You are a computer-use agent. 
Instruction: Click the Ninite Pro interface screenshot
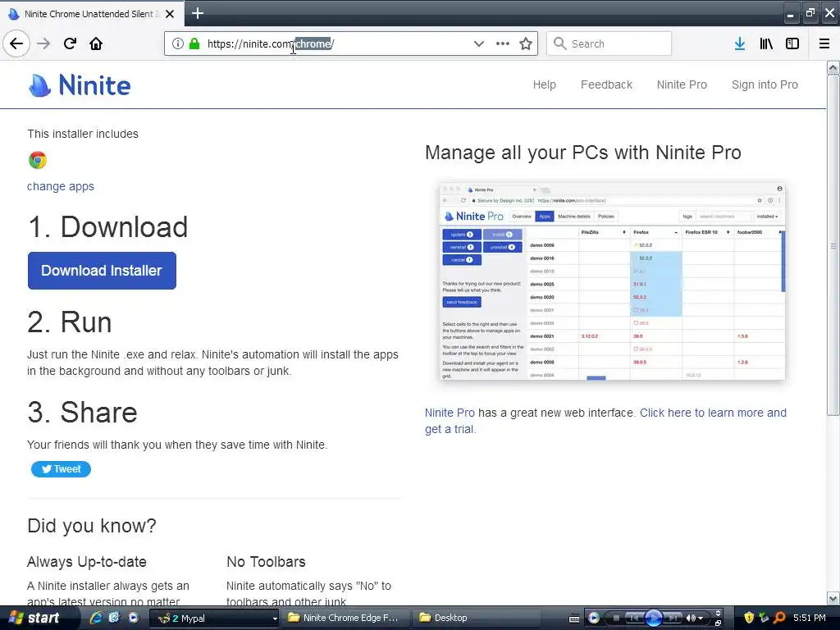(x=612, y=281)
